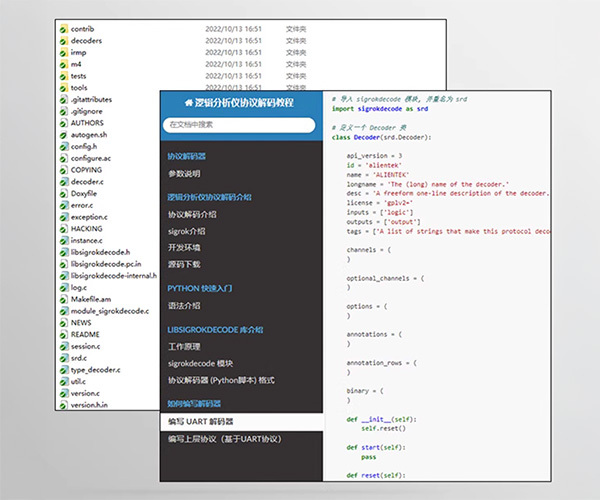
Task: Click the Doxyfile file icon
Action: tap(63, 193)
